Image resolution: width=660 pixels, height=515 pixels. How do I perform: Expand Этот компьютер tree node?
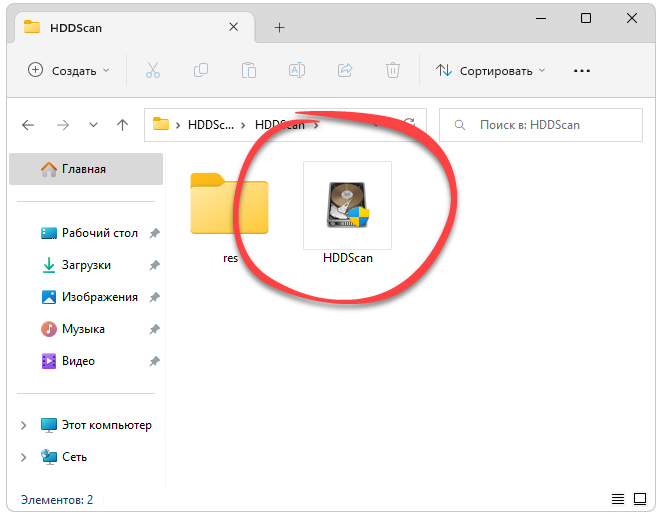click(x=24, y=425)
